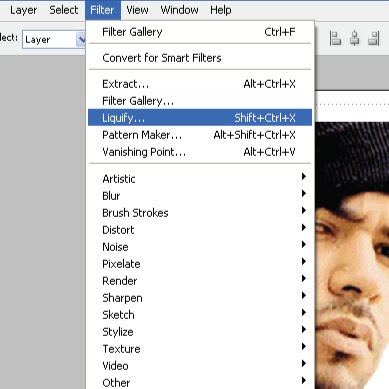Open Filter Gallery... dialog entry
Image resolution: width=389 pixels, height=389 pixels.
(x=199, y=101)
